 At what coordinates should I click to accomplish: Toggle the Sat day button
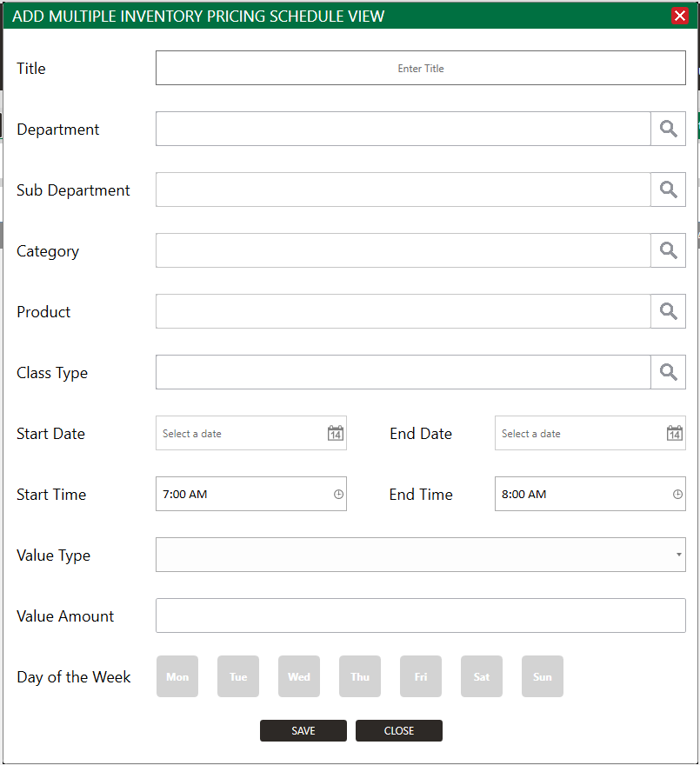coord(482,676)
